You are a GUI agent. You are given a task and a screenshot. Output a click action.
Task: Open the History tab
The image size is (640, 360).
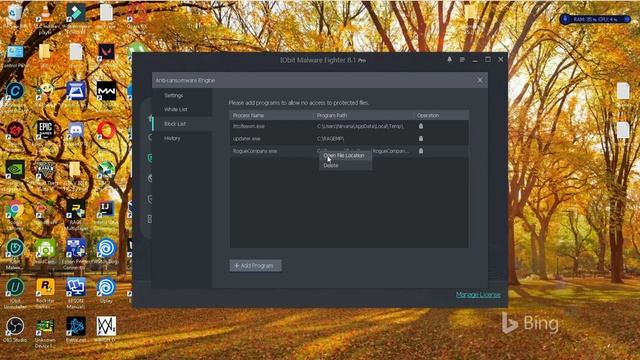[x=172, y=138]
